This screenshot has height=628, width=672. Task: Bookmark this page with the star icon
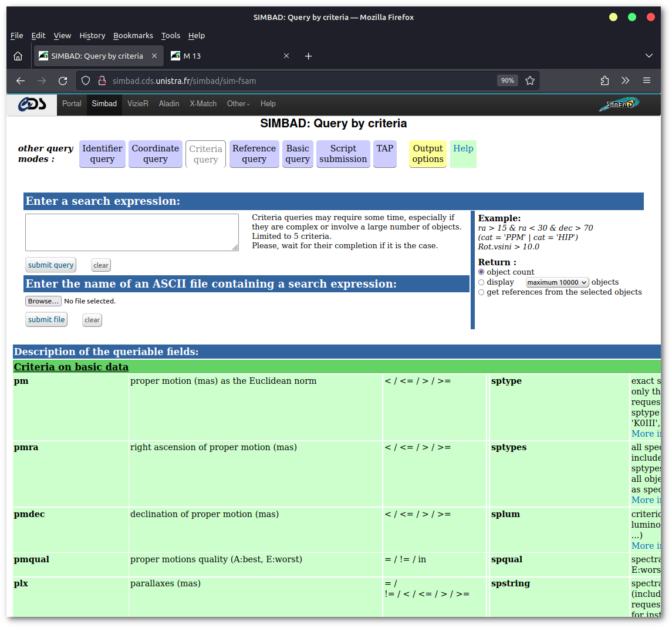pos(530,80)
